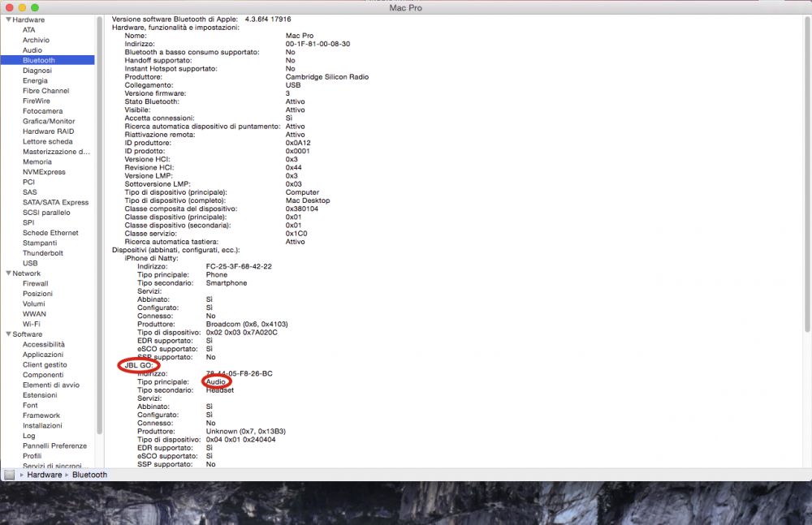Select SCSI parallelo in the sidebar
This screenshot has width=812, height=525.
pos(46,213)
